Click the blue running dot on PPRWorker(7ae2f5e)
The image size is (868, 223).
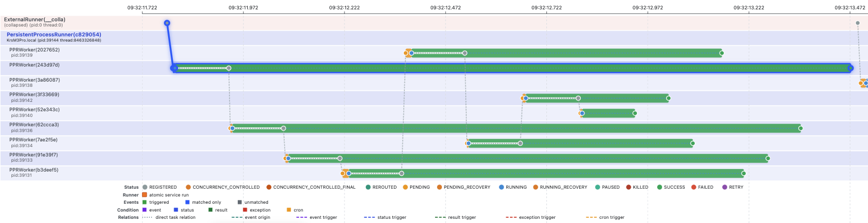(468, 143)
